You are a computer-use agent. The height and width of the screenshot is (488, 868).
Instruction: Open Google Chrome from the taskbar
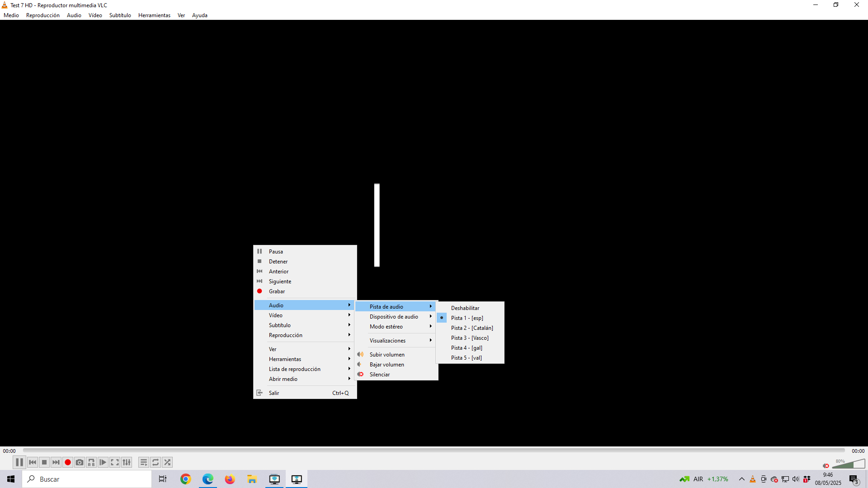click(x=185, y=479)
